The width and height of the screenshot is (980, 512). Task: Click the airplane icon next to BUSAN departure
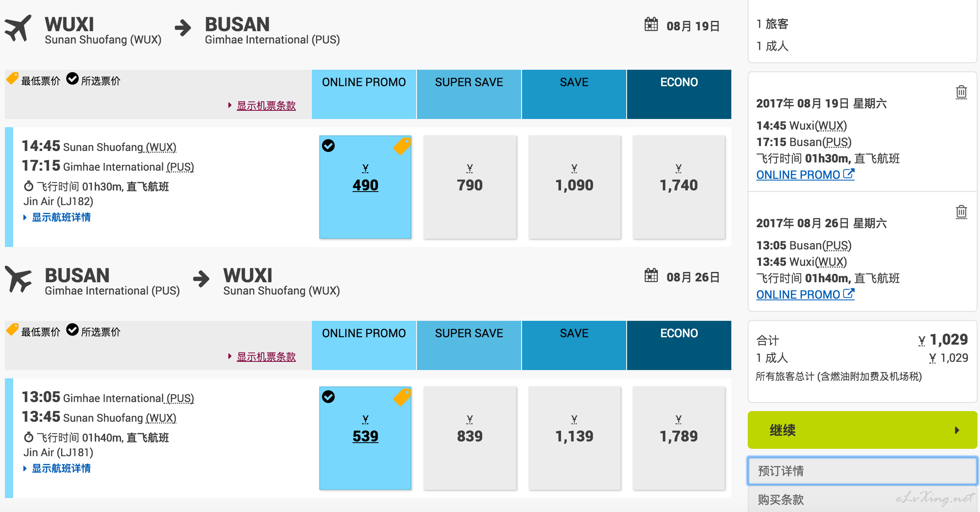coord(18,279)
